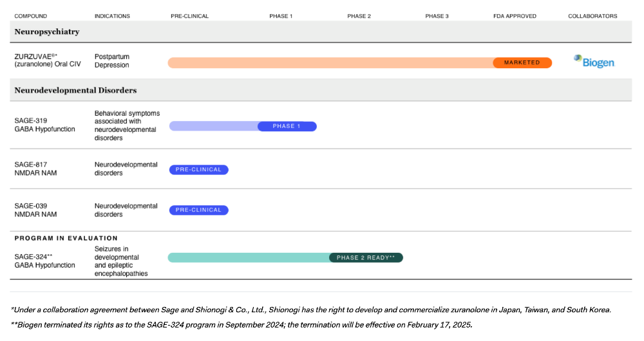Viewport: 644px width, 341px height.
Task: Click Neurodevelopmental disorders indication for SAGE-817
Action: (126, 169)
